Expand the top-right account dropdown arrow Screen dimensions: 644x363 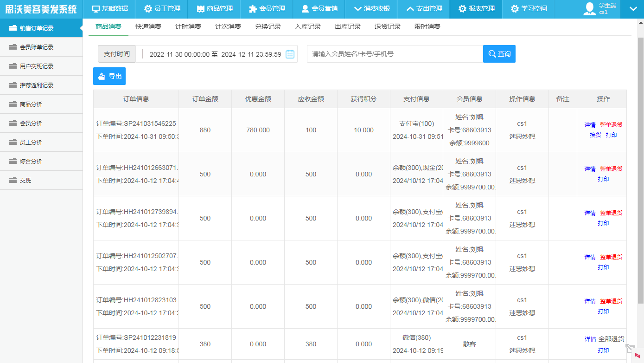[x=633, y=9]
